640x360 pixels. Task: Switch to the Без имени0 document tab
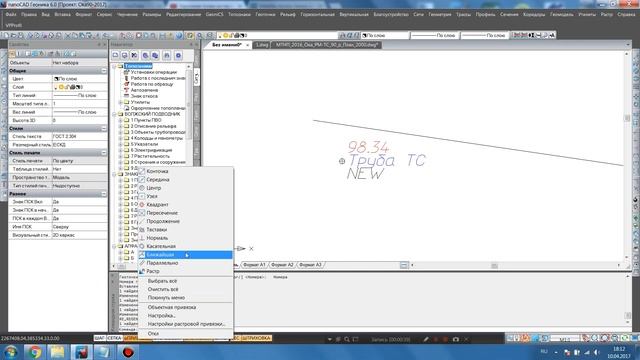click(x=227, y=45)
